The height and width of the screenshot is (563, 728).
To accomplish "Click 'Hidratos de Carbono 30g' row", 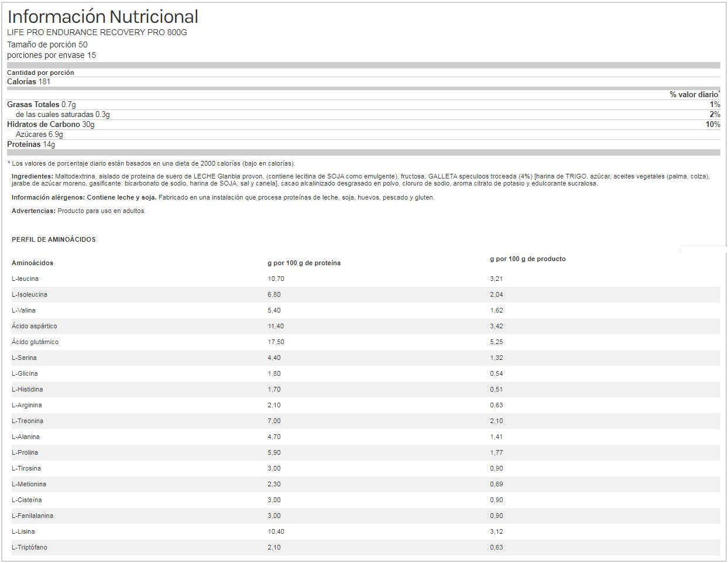I will (363, 124).
